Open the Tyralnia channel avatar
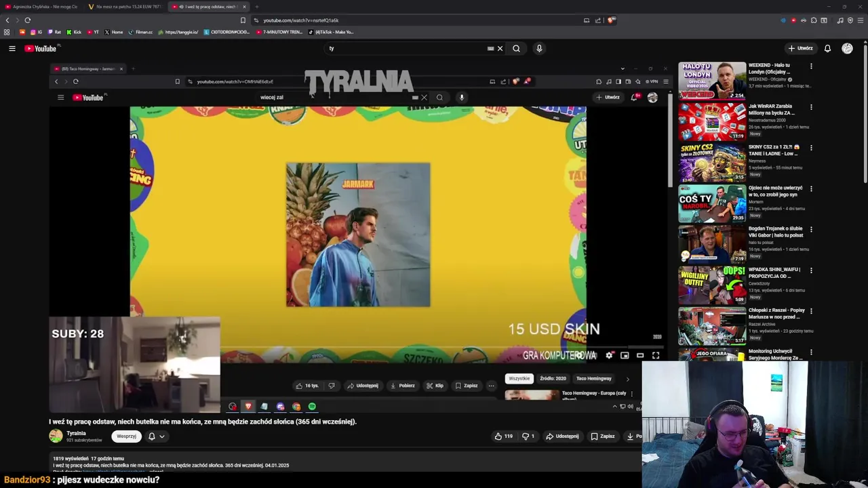The width and height of the screenshot is (868, 488). [56, 436]
